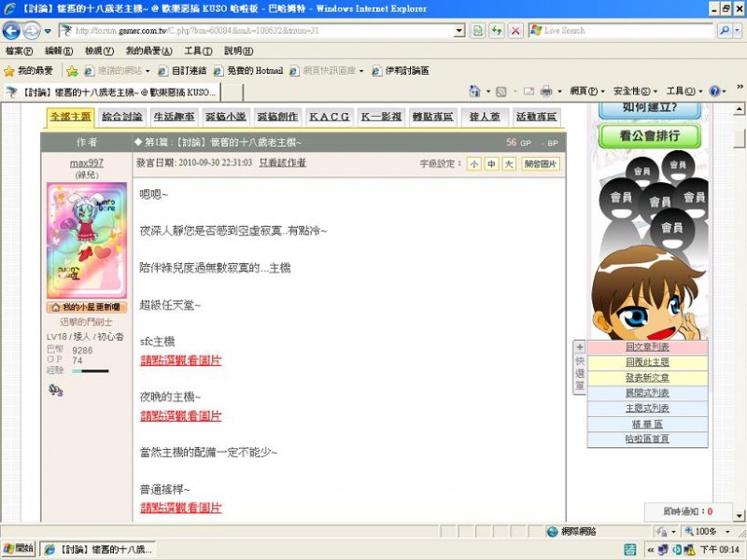Click the Help question mark icon
This screenshot has width=747, height=560.
pyautogui.click(x=714, y=91)
